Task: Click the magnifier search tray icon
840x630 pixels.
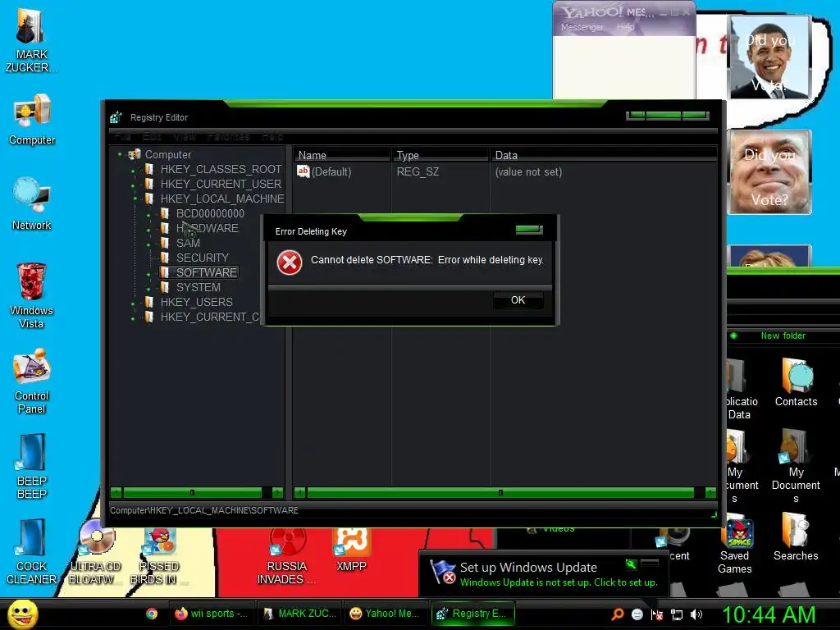Action: [618, 614]
